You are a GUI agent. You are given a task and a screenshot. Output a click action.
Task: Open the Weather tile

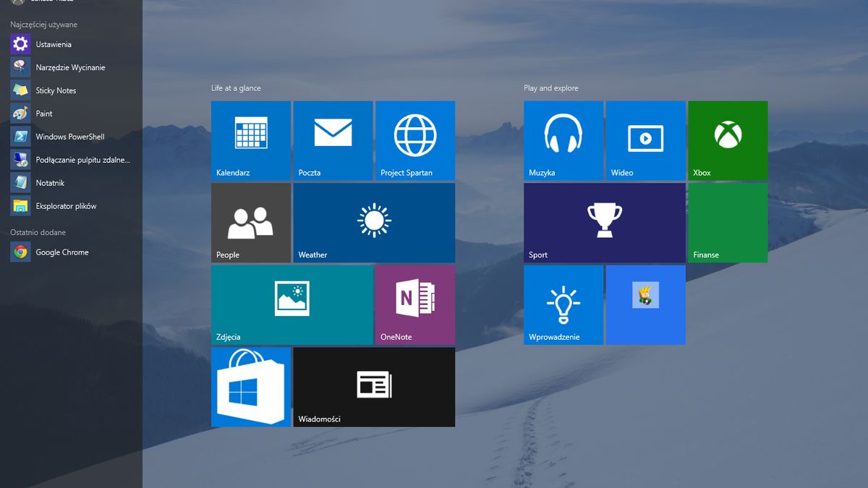tap(374, 223)
